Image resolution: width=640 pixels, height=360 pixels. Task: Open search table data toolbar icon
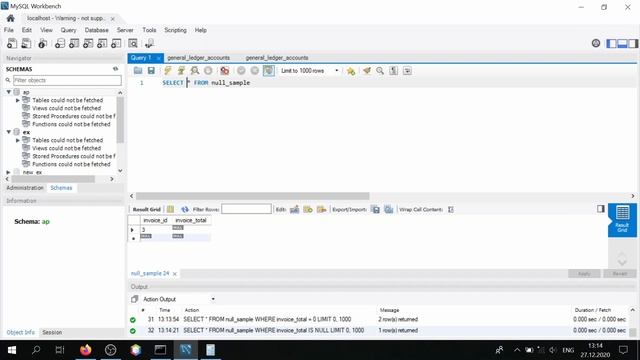coord(133,43)
